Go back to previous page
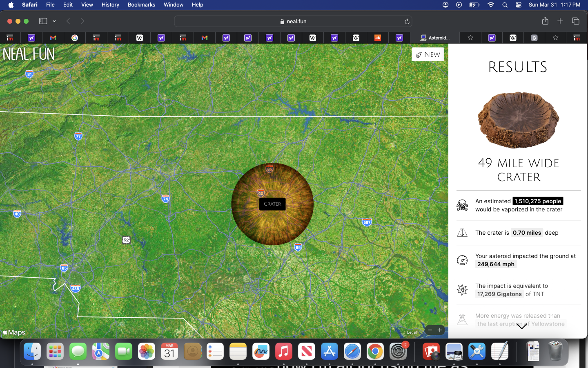The image size is (588, 368). click(x=68, y=21)
